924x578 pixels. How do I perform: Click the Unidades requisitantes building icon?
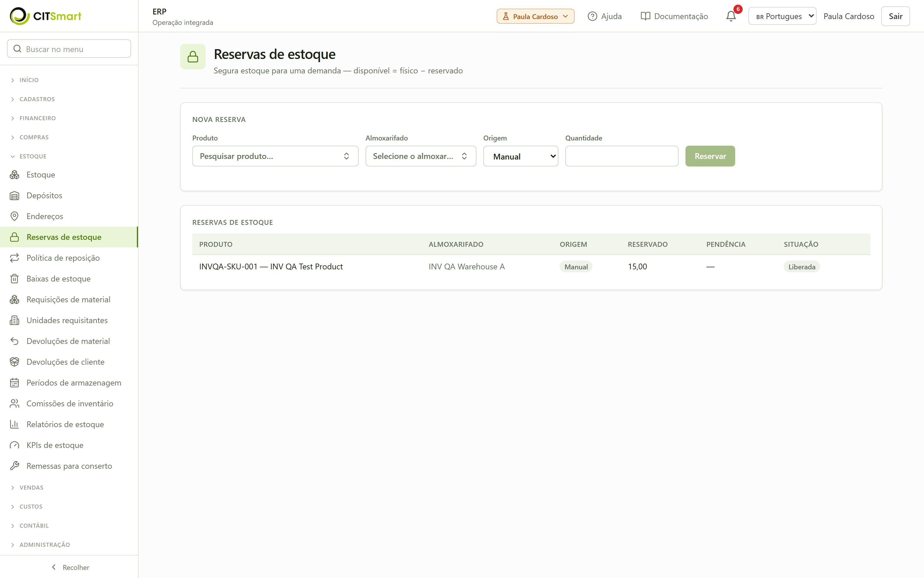click(14, 320)
